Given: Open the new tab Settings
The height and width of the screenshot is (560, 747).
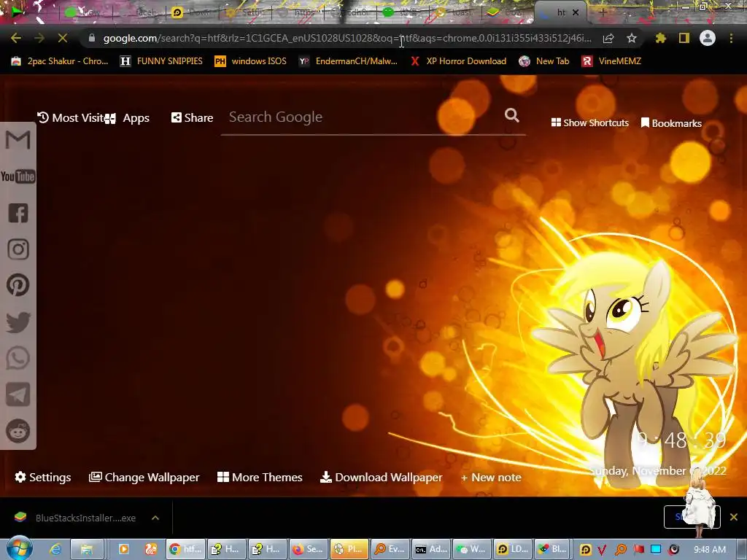Looking at the screenshot, I should 43,477.
